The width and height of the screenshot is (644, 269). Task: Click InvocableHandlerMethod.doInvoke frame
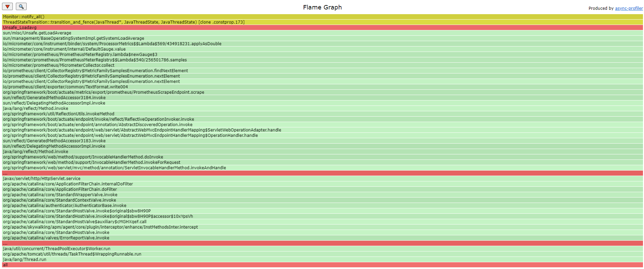(322, 157)
